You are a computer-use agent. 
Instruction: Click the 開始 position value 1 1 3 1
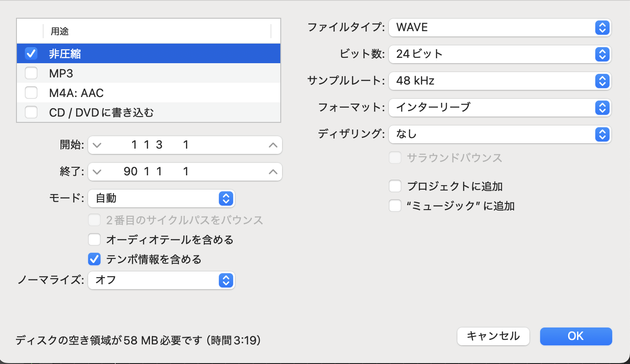coord(160,145)
